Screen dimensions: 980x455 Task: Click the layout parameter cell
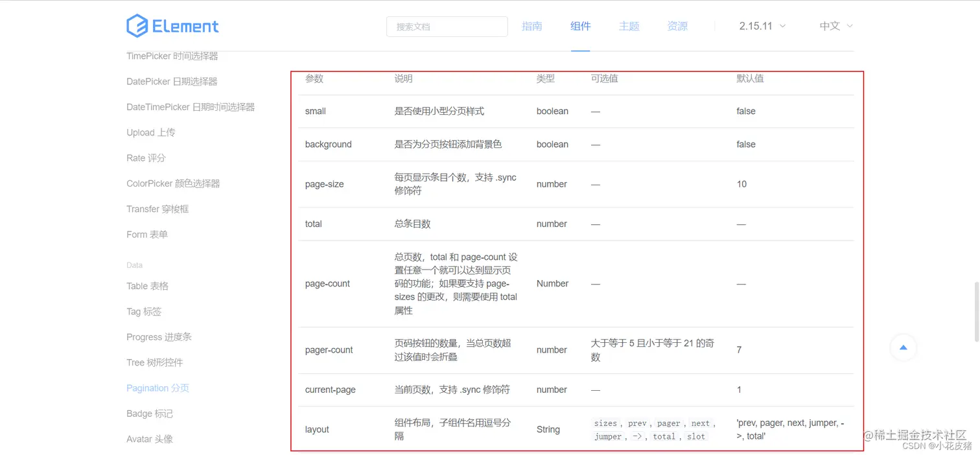317,429
